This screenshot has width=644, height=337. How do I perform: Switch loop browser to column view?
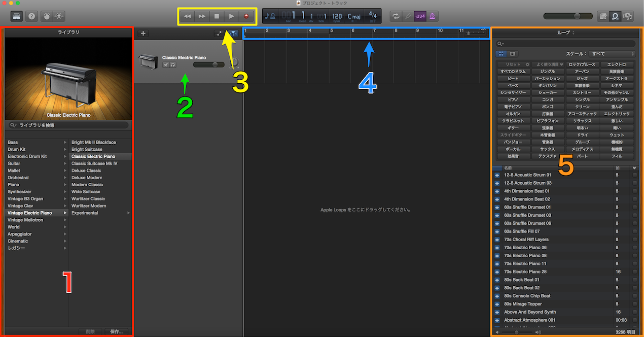click(x=512, y=53)
